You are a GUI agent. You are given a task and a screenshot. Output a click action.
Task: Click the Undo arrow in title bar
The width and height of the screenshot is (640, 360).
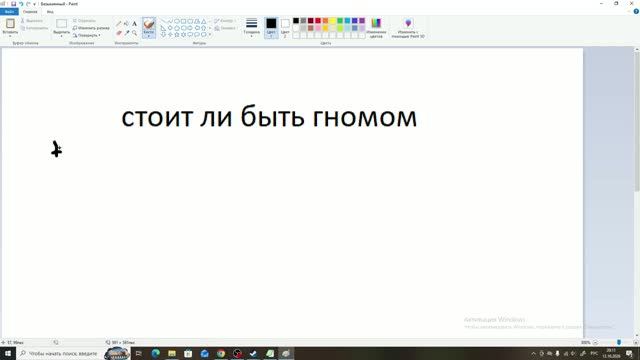click(21, 4)
